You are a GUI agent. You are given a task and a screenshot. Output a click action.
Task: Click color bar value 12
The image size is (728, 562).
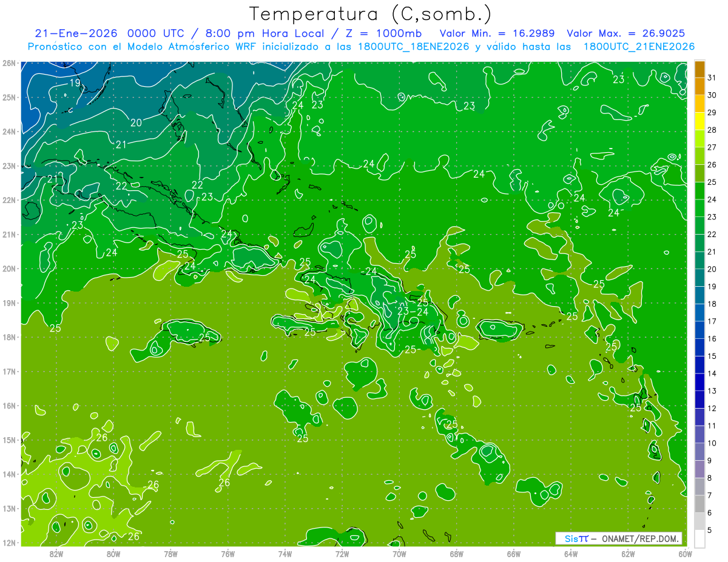712,409
